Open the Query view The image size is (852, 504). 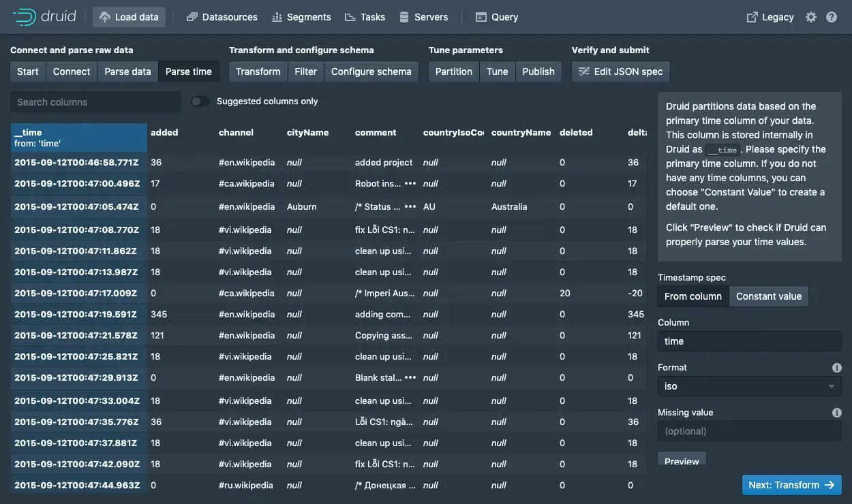pyautogui.click(x=497, y=17)
